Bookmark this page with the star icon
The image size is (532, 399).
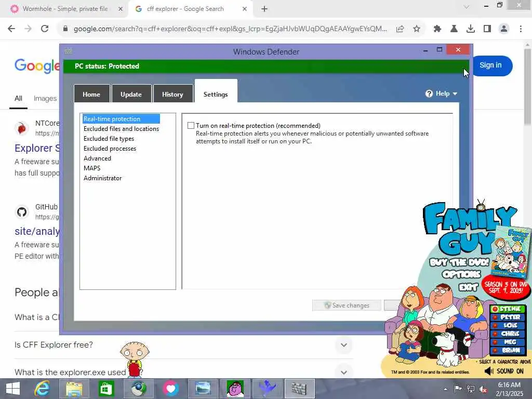[417, 29]
